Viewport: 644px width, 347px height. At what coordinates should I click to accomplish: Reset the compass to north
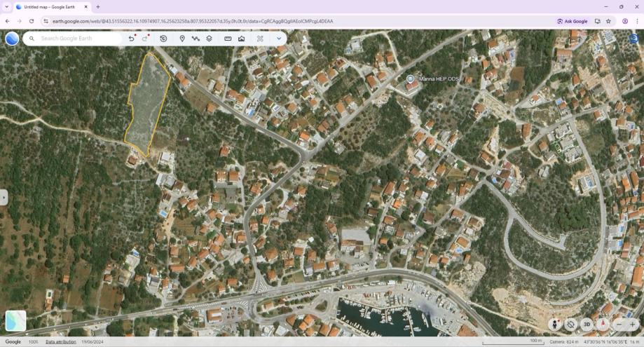pyautogui.click(x=603, y=325)
